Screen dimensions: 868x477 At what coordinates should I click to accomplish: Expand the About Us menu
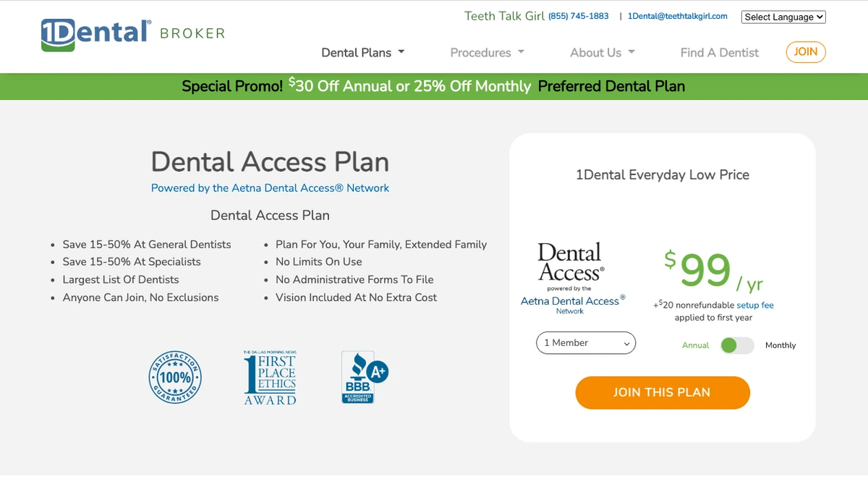603,53
